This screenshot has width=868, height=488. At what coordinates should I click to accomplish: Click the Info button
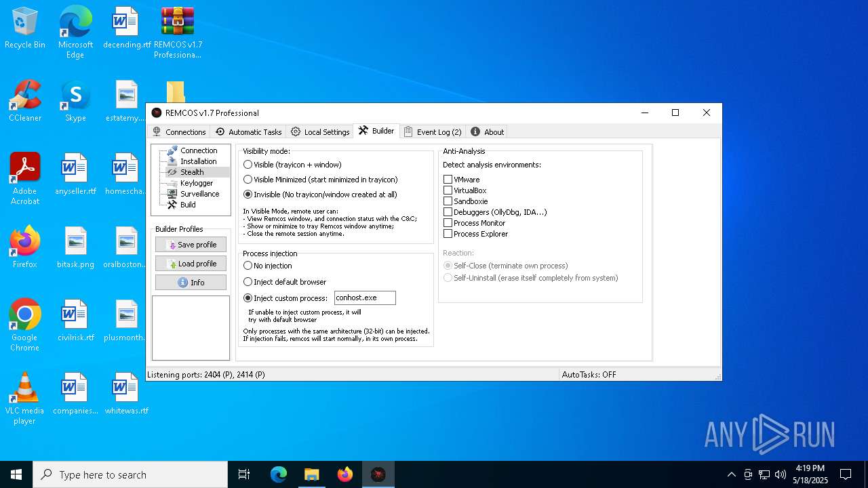click(x=191, y=283)
